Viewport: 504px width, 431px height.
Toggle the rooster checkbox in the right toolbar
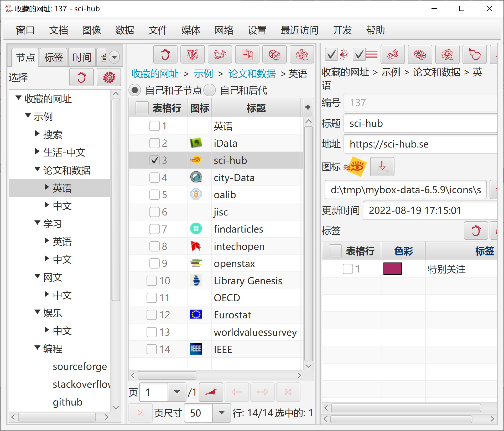[x=331, y=55]
